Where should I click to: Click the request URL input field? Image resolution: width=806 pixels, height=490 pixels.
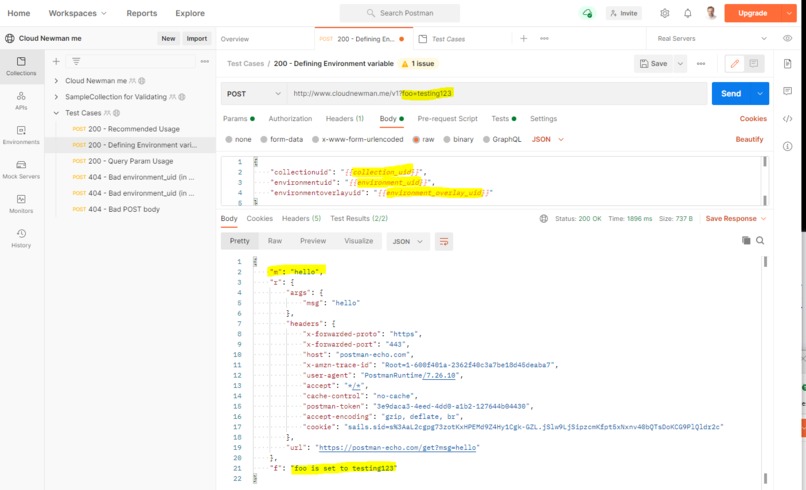pyautogui.click(x=497, y=94)
